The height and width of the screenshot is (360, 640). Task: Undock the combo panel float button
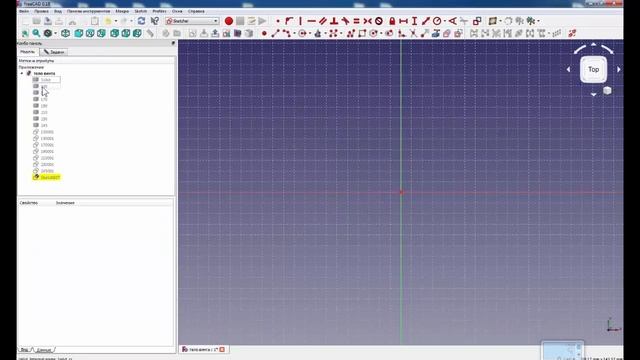click(x=173, y=43)
